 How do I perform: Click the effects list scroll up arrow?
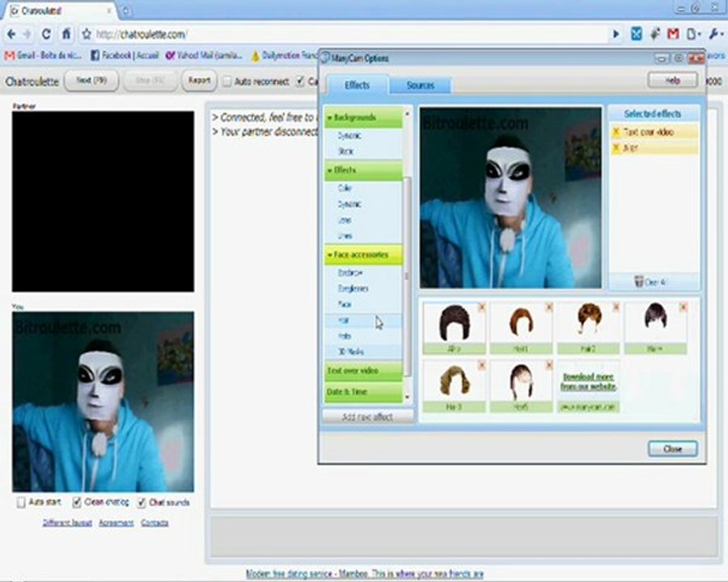(x=408, y=114)
